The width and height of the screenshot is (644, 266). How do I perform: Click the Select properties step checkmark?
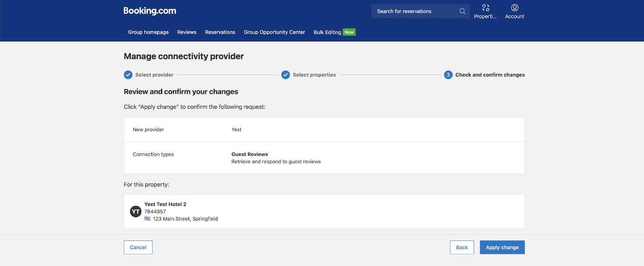click(x=285, y=75)
